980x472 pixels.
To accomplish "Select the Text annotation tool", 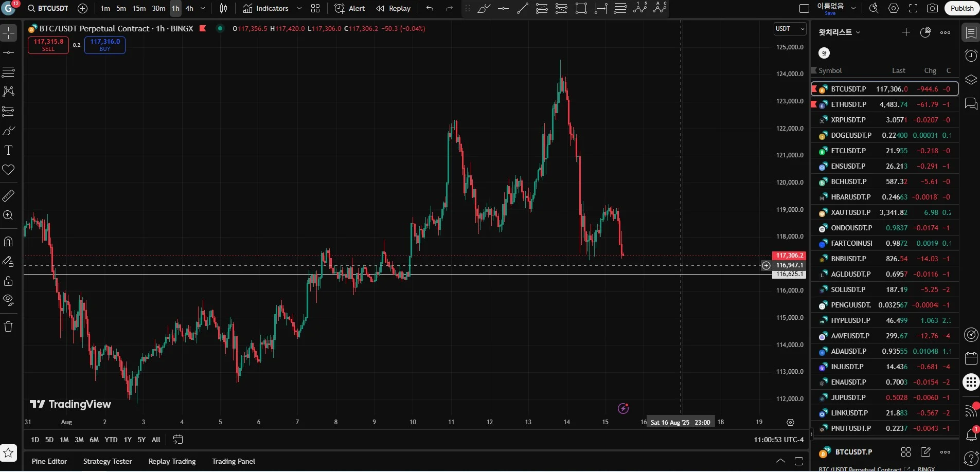I will tap(9, 150).
